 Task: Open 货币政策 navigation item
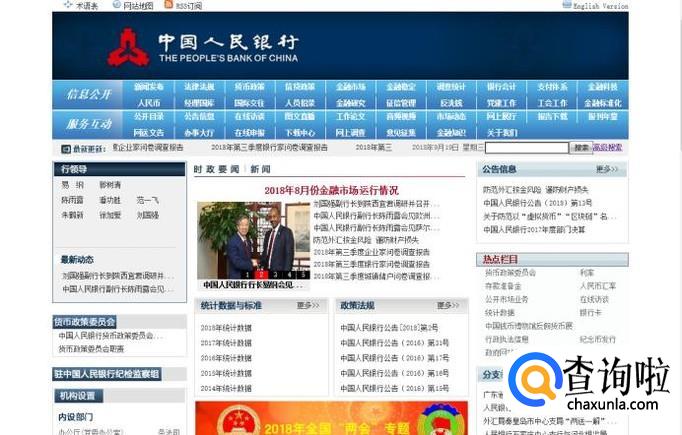tap(249, 87)
